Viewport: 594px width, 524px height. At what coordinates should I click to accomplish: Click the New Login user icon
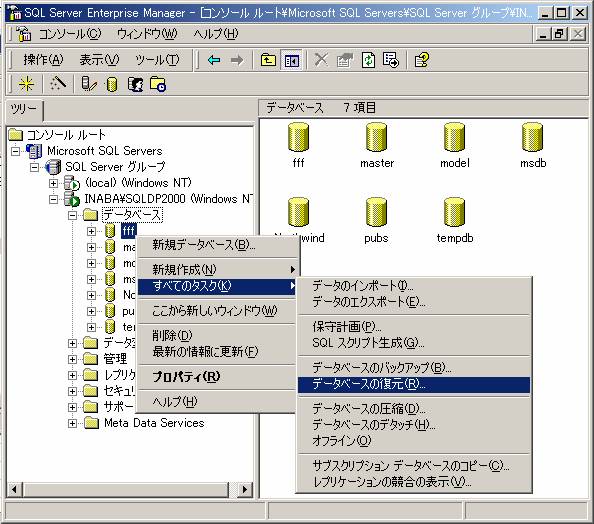135,84
